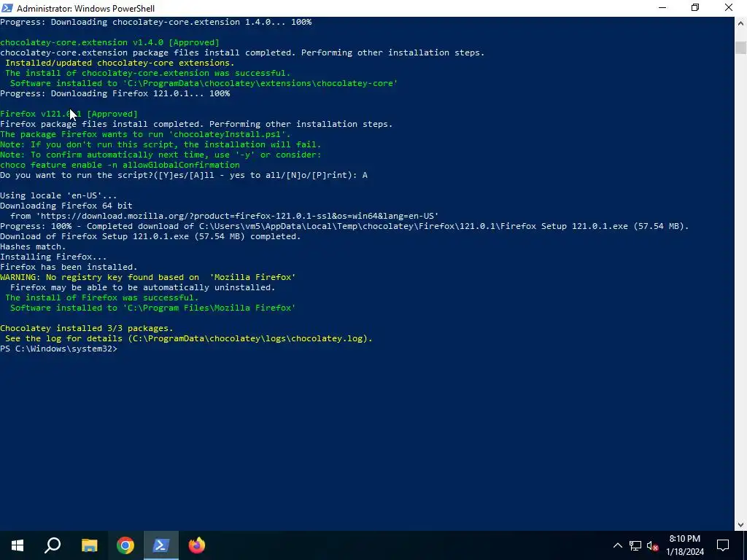Viewport: 747px width, 560px height.
Task: Click the 'WARNING: No registry key found' line
Action: [x=147, y=277]
